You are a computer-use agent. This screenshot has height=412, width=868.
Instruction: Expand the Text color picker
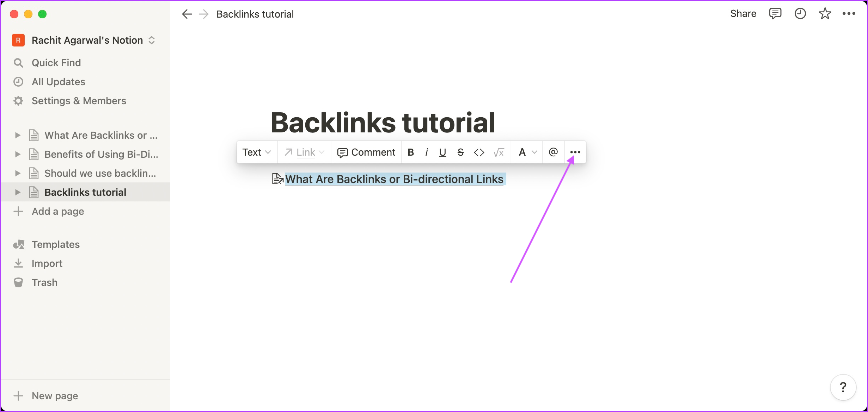click(x=526, y=152)
